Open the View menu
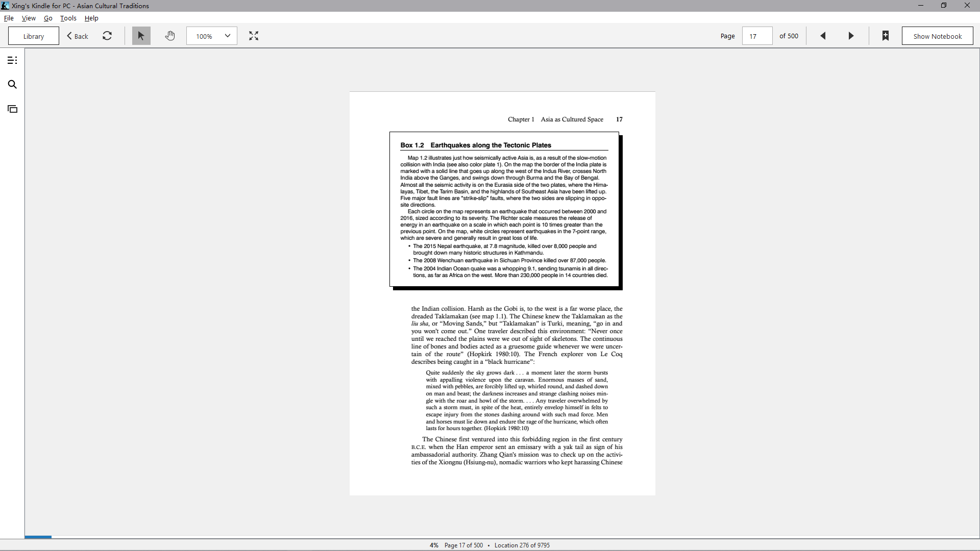 tap(29, 18)
